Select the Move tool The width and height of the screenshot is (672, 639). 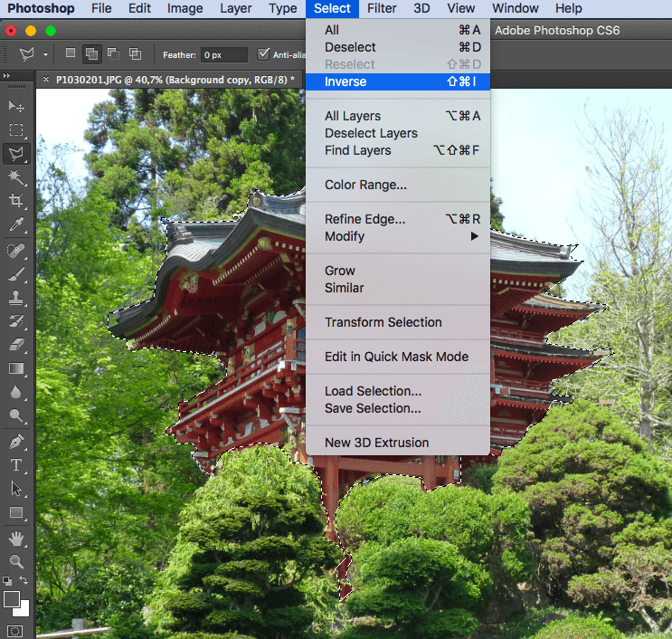pyautogui.click(x=16, y=108)
